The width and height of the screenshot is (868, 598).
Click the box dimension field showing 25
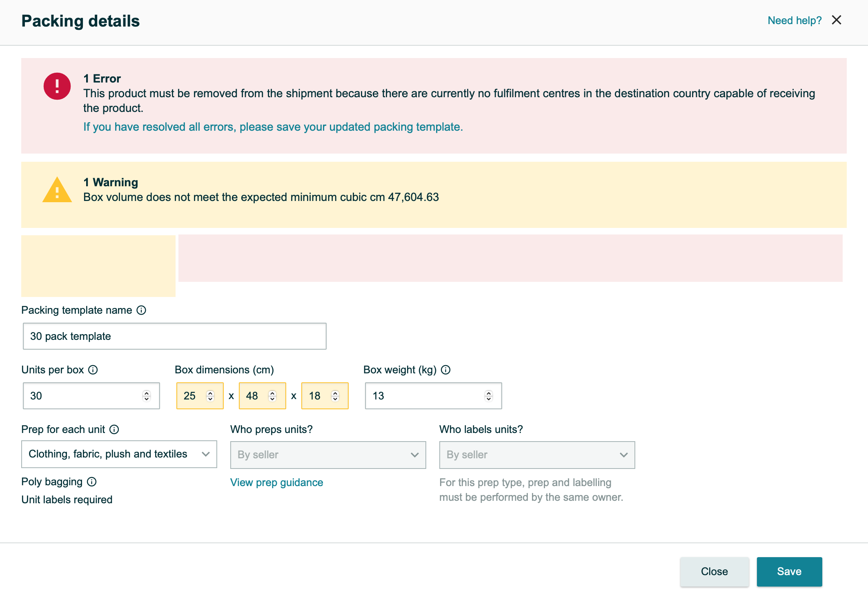point(200,396)
